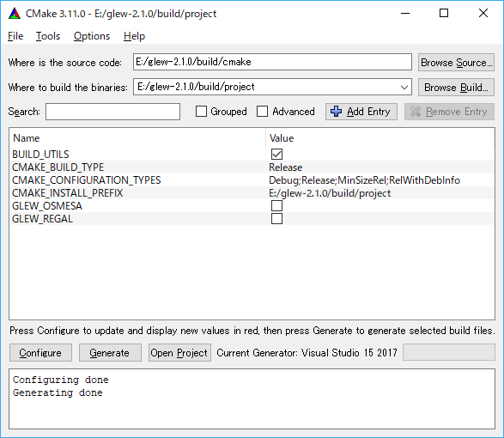Image resolution: width=504 pixels, height=438 pixels.
Task: Click Browse Source button
Action: [456, 63]
